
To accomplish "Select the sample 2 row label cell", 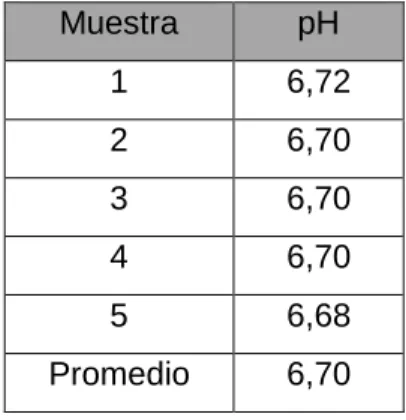I will 119,148.
